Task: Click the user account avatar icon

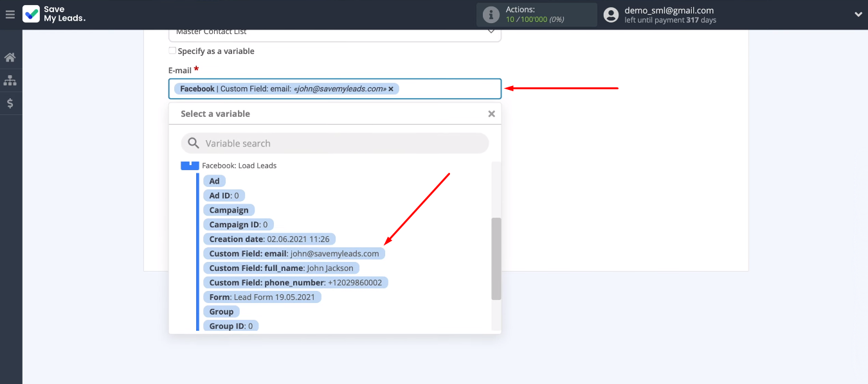Action: 611,15
